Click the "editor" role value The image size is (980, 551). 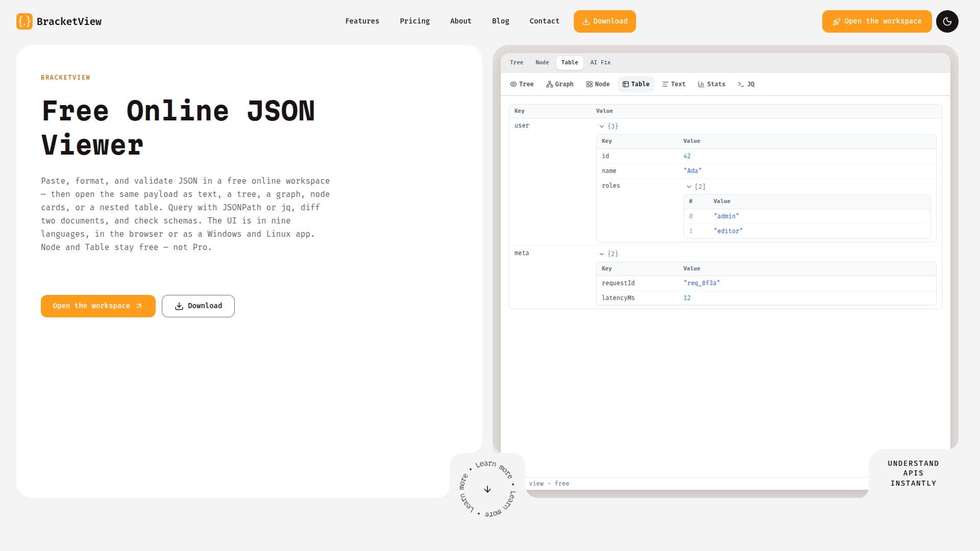coord(728,231)
